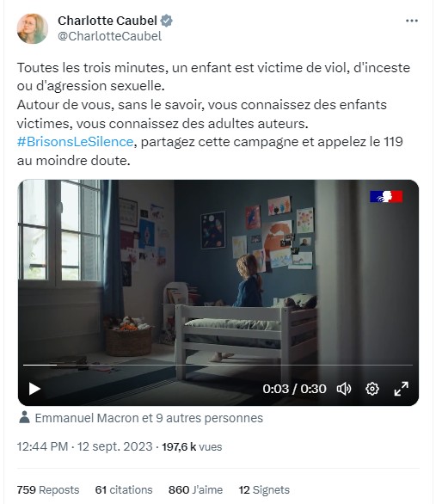Click the French government logo in video
Screen dimensions: 436x504
pyautogui.click(x=386, y=196)
